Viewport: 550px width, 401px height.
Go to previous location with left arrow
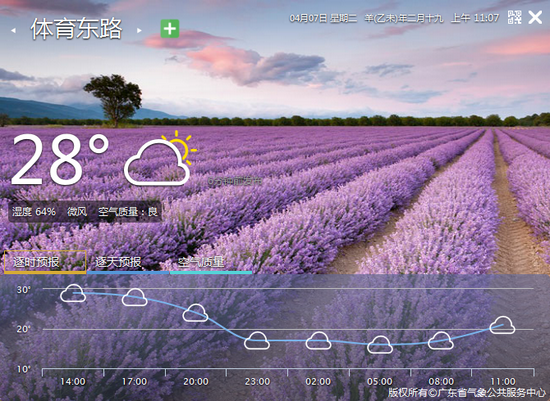13,31
